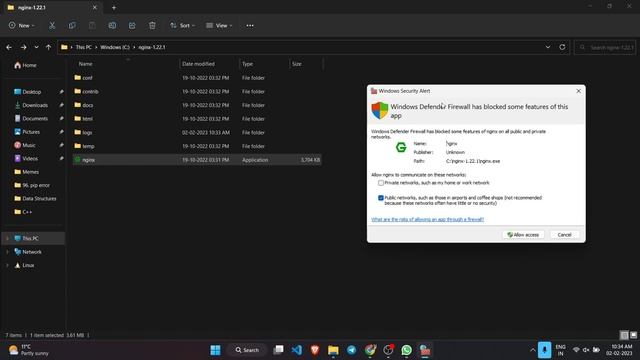
Task: Select the conf folder
Action: coord(197,78)
